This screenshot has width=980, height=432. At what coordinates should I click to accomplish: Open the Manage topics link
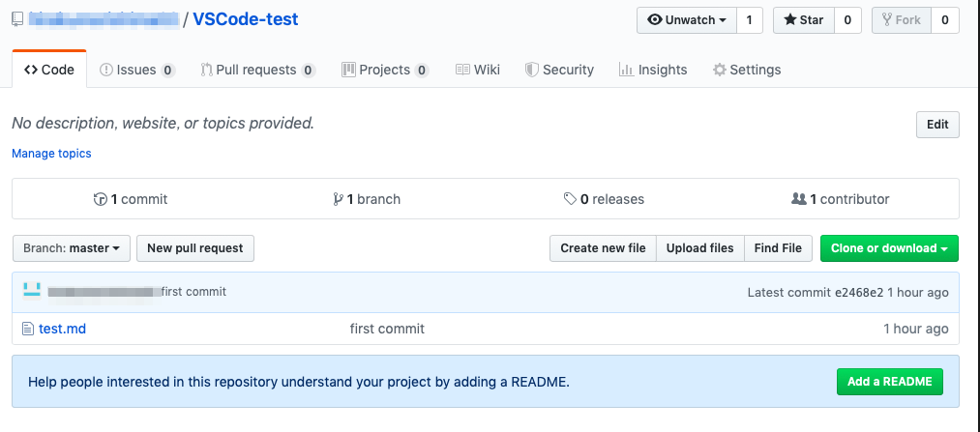[51, 154]
